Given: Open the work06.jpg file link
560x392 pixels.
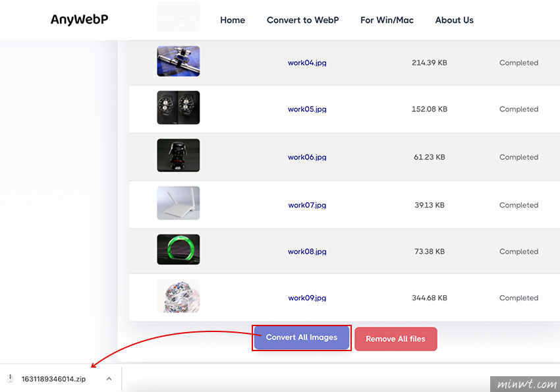Looking at the screenshot, I should pos(307,157).
